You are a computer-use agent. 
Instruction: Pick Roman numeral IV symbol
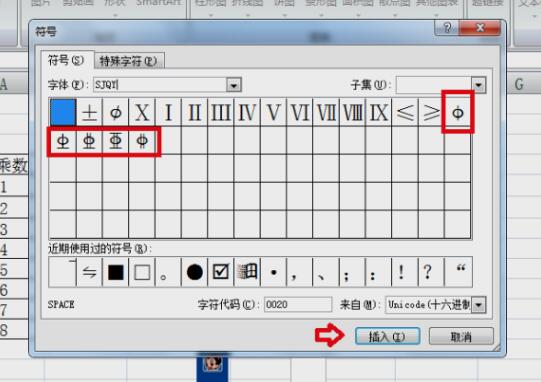point(247,112)
